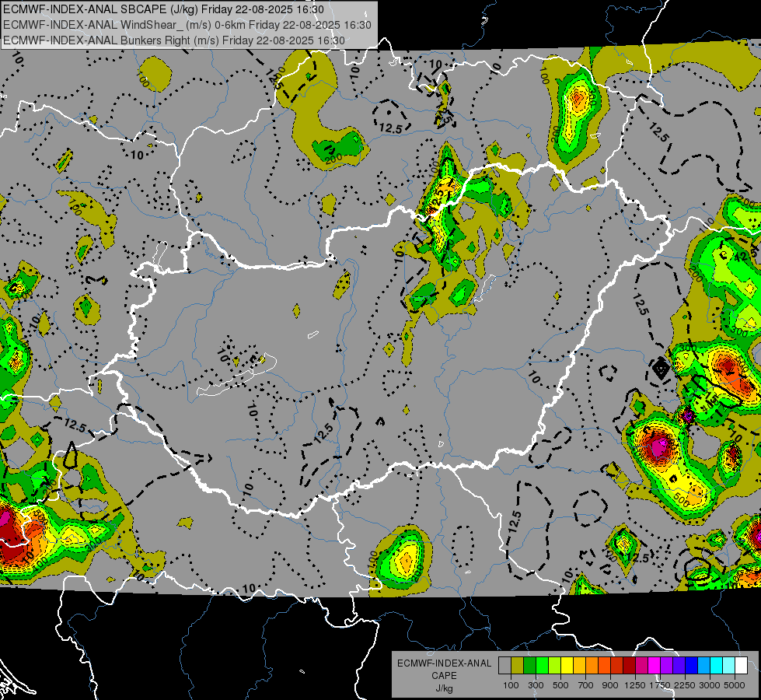Choose the pale cyan swatch before 5000
761x700 pixels.
tap(729, 666)
